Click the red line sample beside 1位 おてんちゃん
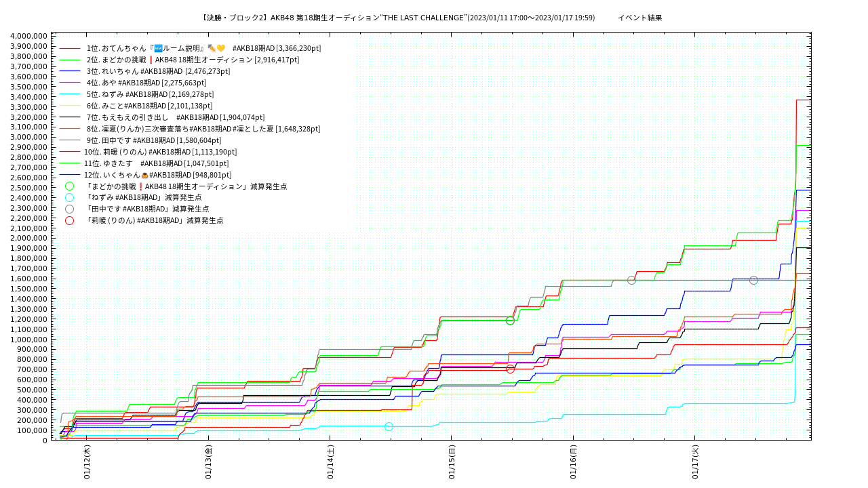 (x=70, y=49)
